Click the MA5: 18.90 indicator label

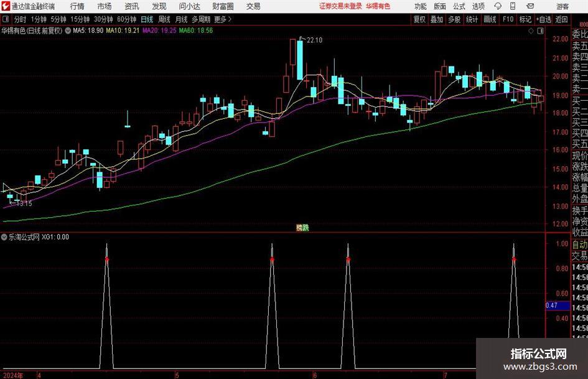(x=88, y=30)
